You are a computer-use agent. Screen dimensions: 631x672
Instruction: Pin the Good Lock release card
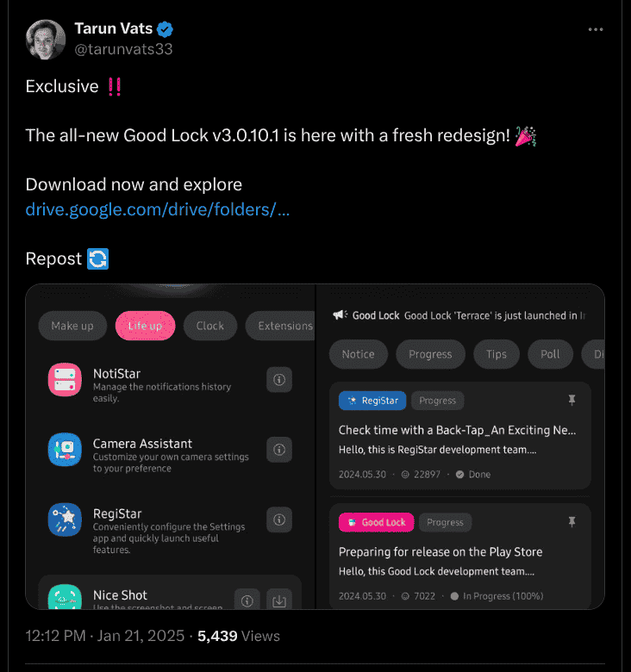[x=572, y=522]
